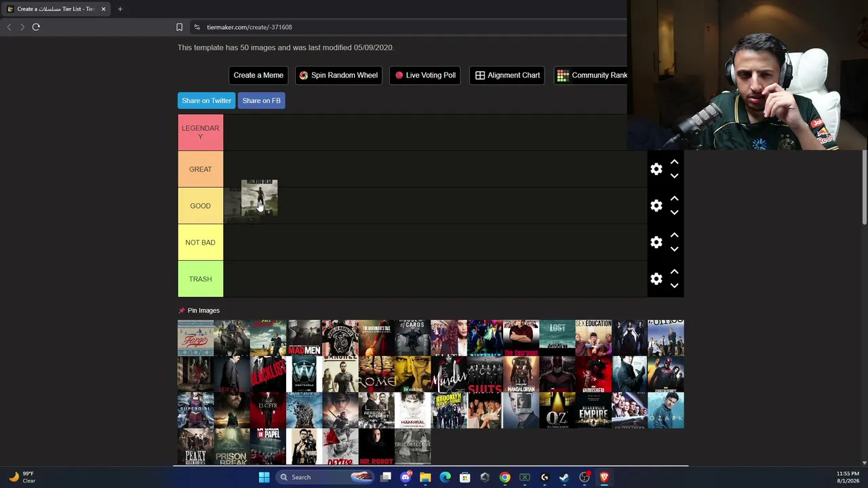Select the Suits poster
Image resolution: width=868 pixels, height=488 pixels.
(485, 374)
